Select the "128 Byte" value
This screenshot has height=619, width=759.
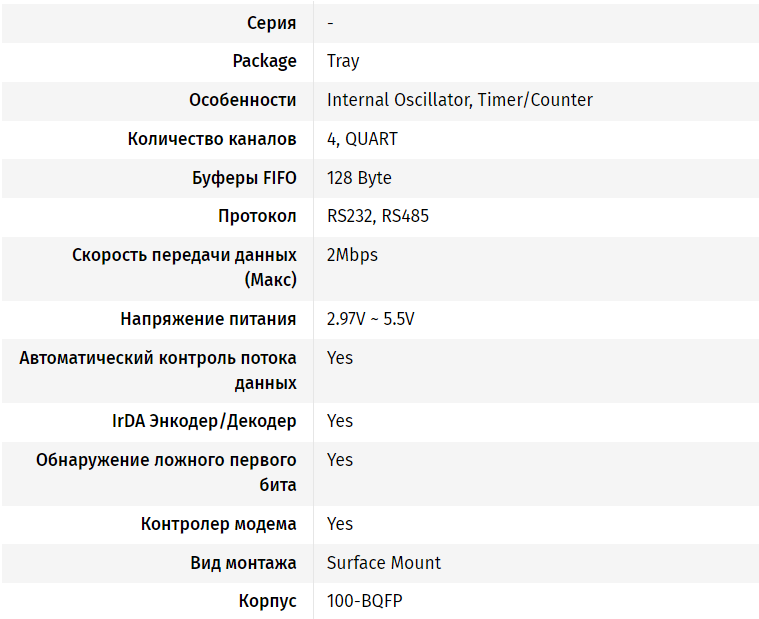(x=359, y=178)
